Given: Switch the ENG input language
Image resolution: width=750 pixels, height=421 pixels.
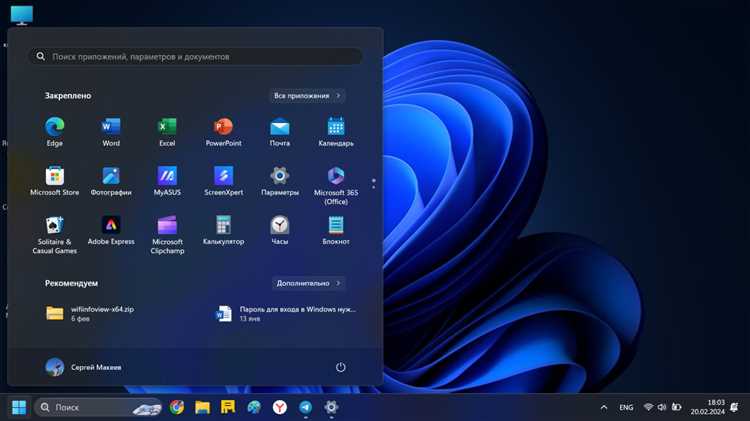Looking at the screenshot, I should tap(626, 408).
